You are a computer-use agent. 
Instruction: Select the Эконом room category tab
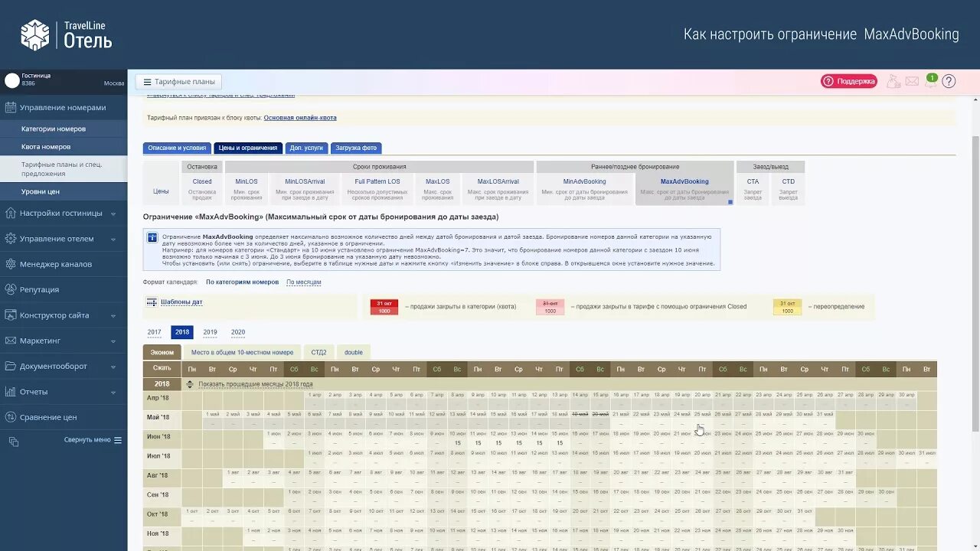162,353
